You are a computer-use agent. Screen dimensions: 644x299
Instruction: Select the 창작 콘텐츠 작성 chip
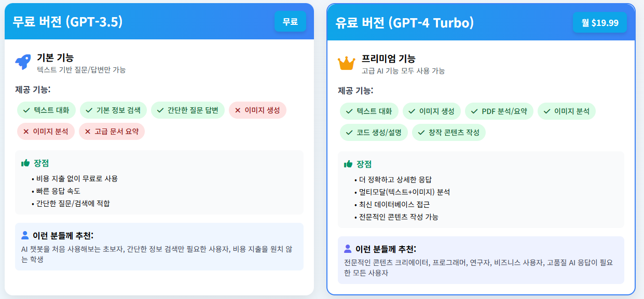[x=449, y=132]
